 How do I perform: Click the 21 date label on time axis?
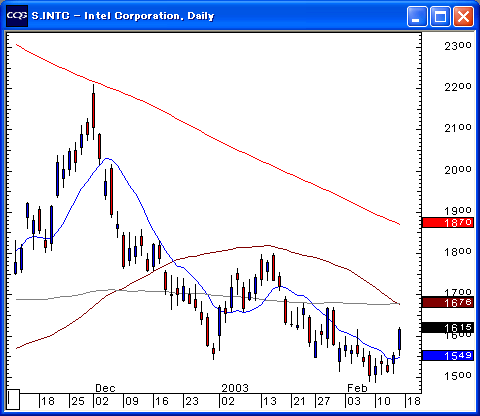pos(299,401)
